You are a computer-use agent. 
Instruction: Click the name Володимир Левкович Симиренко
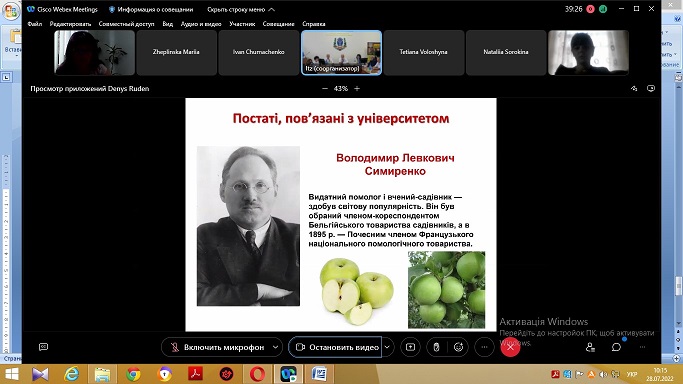pos(395,165)
